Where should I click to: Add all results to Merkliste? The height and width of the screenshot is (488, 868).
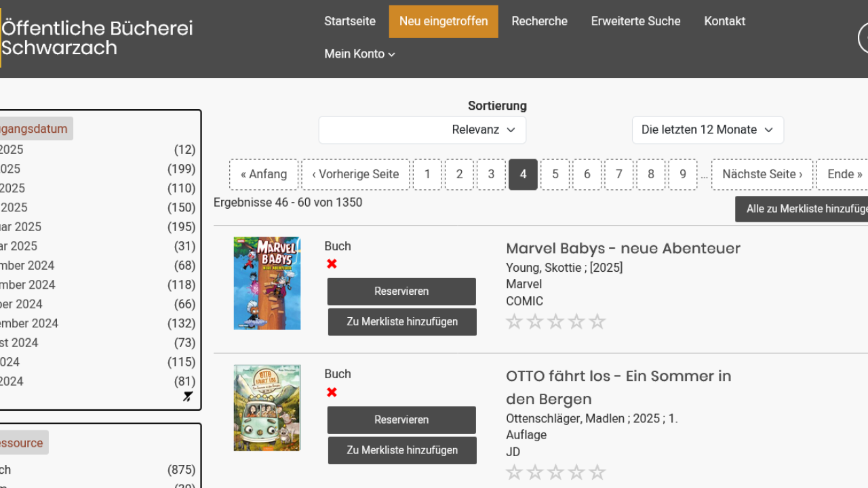(x=802, y=209)
